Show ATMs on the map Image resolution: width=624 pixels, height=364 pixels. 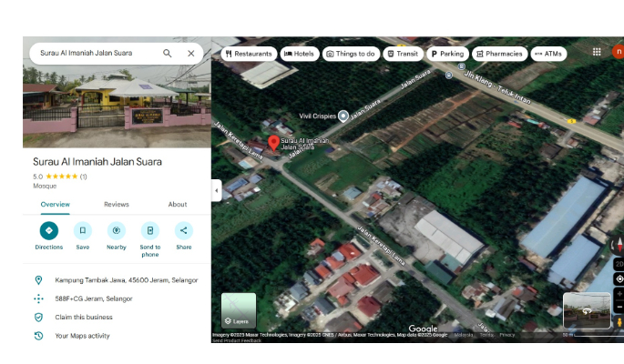click(x=548, y=54)
